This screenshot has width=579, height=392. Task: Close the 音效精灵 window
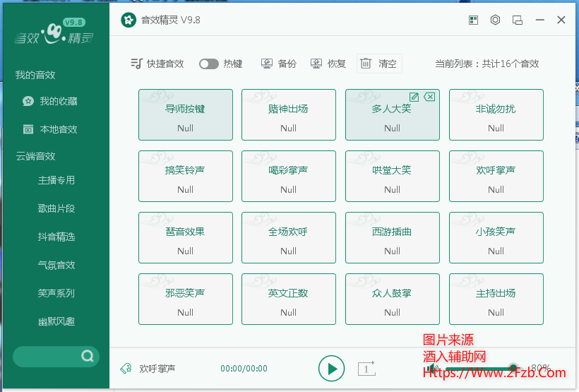click(x=561, y=20)
